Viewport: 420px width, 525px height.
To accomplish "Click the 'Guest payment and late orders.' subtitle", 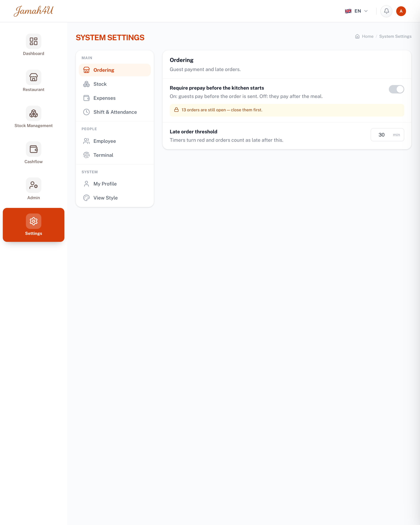I will pos(205,69).
